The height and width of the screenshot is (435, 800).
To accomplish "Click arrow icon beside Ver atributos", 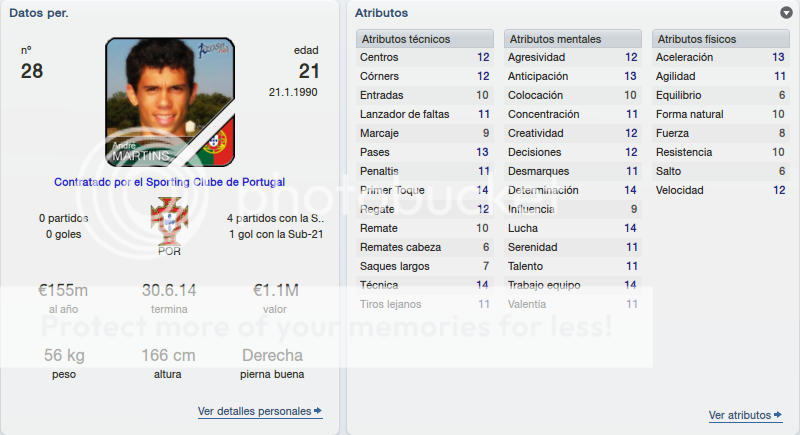I will coord(778,415).
